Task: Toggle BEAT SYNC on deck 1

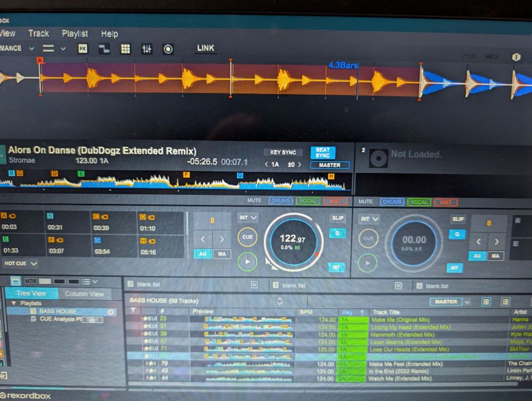Action: tap(323, 153)
